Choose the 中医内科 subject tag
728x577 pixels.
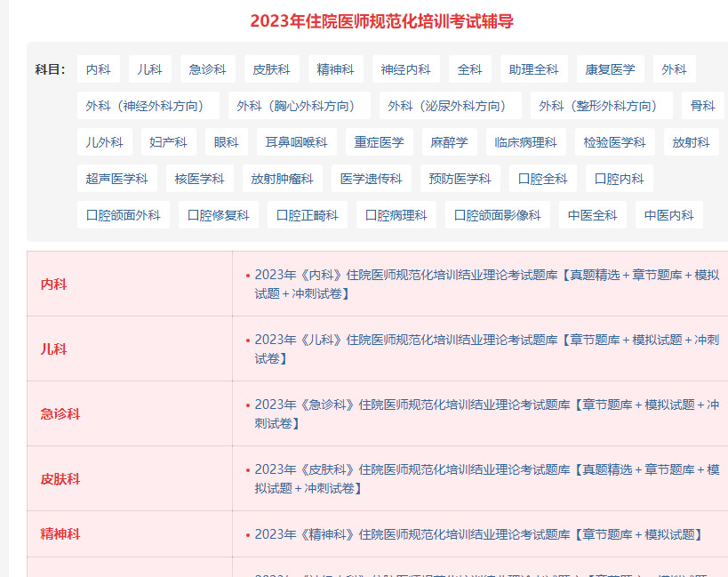coord(669,215)
